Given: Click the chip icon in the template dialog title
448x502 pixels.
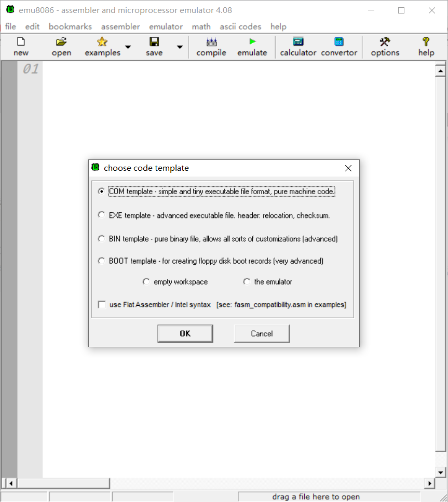Looking at the screenshot, I should pos(96,167).
